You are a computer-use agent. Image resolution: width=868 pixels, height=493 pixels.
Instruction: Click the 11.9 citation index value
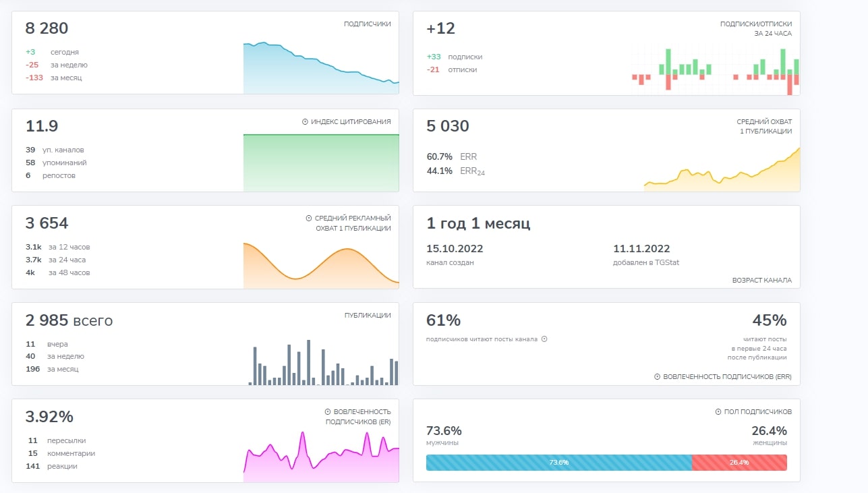pyautogui.click(x=42, y=126)
